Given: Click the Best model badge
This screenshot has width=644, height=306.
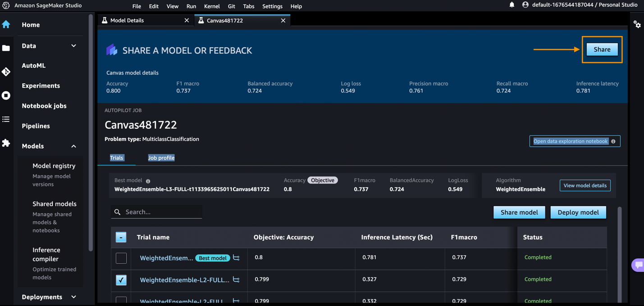Looking at the screenshot, I should coord(213,258).
